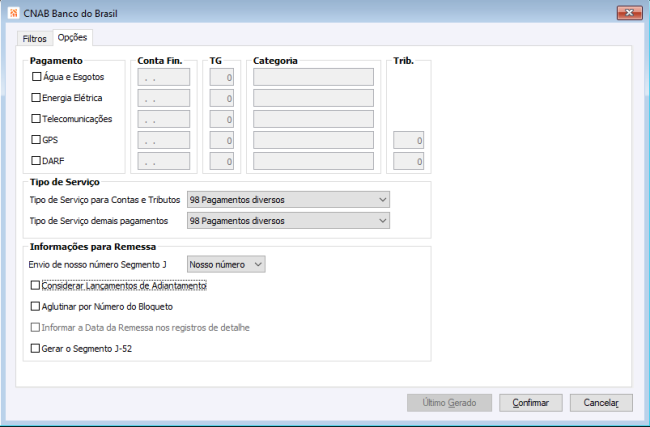Click the Tipo de Serviço group heading
Image resolution: width=650 pixels, height=427 pixels.
pos(65,182)
